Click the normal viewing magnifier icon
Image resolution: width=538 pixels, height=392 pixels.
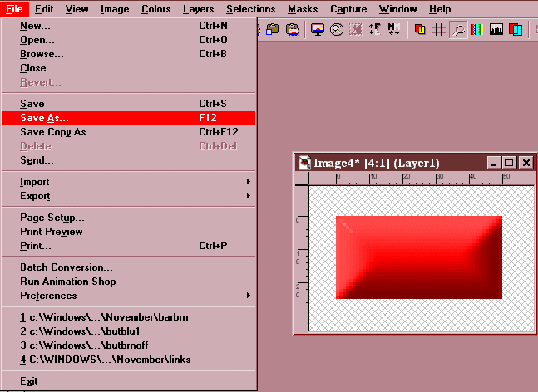(x=337, y=29)
